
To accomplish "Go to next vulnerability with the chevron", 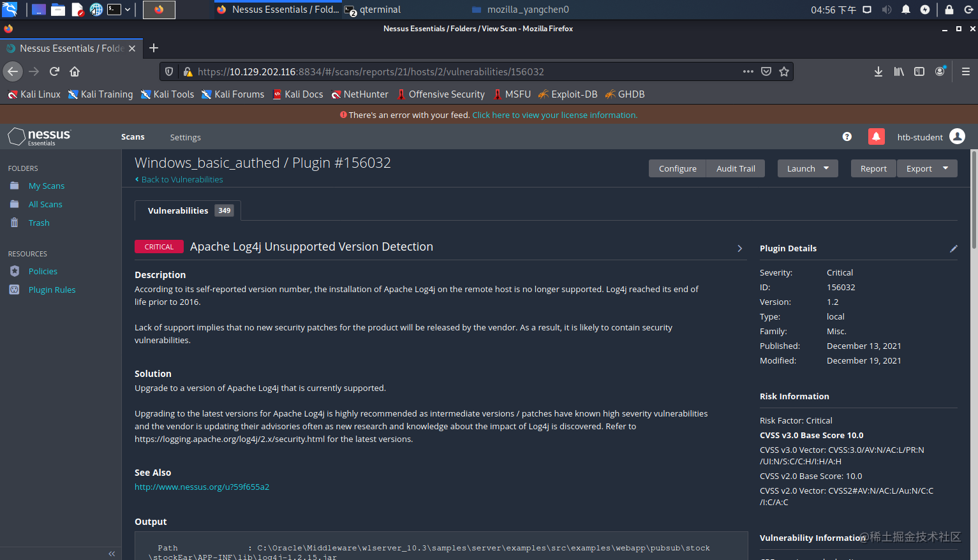I will pyautogui.click(x=740, y=248).
